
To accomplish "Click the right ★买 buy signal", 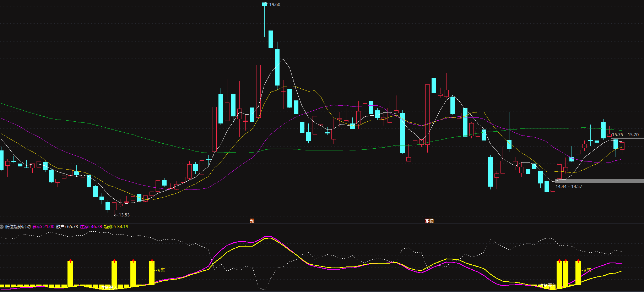I will tap(587, 270).
